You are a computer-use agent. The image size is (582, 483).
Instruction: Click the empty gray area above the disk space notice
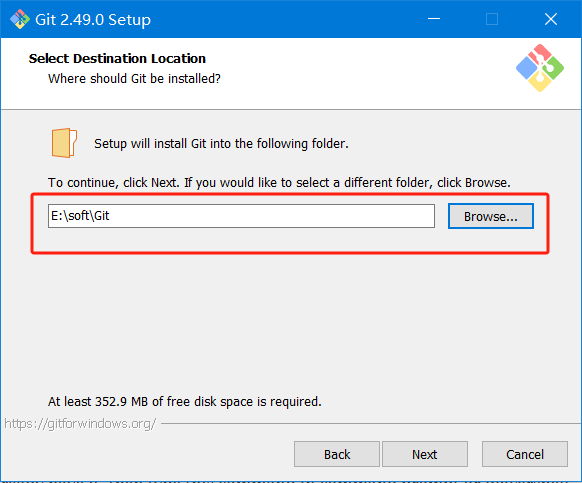coord(290,323)
